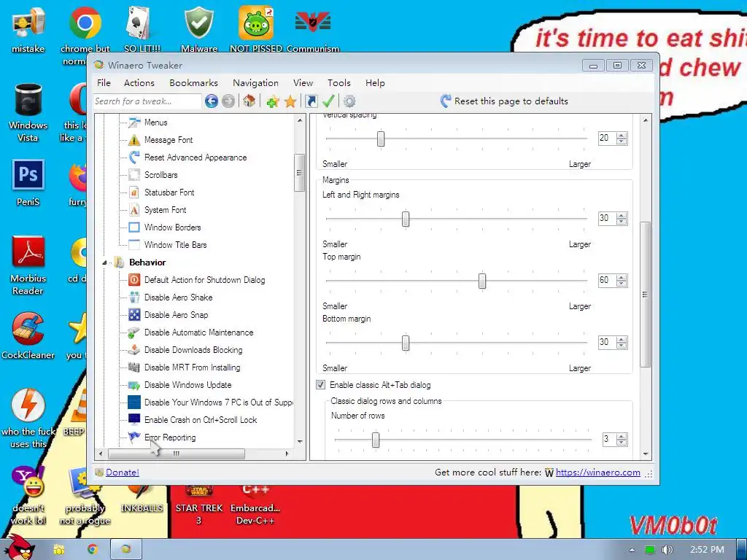
Task: Click the Donate! link
Action: [123, 472]
